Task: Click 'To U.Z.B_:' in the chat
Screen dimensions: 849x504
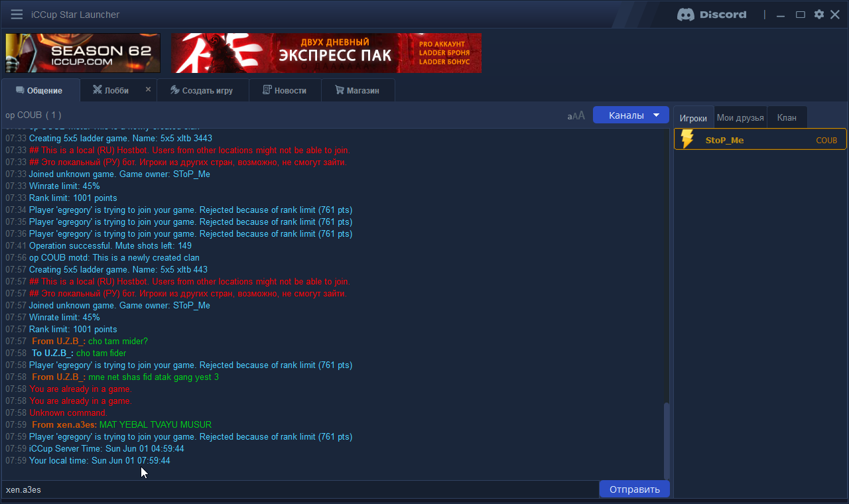Action: coord(52,353)
